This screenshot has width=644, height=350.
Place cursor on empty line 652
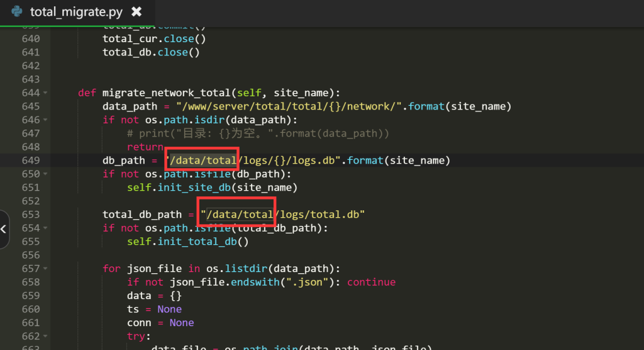(252, 201)
